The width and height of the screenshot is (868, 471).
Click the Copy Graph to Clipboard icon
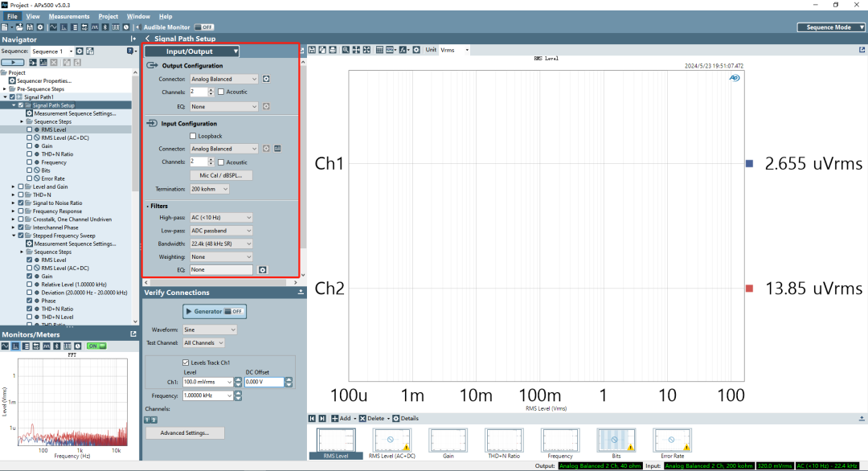click(x=322, y=50)
